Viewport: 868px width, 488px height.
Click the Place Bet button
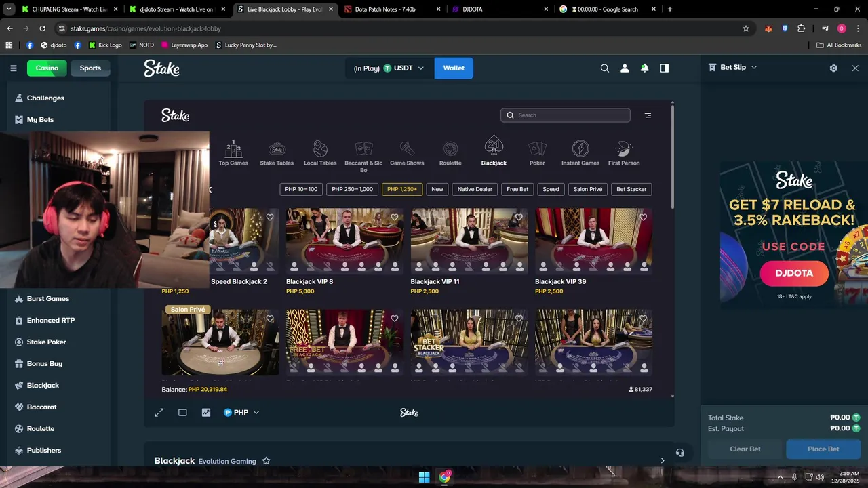click(x=823, y=449)
